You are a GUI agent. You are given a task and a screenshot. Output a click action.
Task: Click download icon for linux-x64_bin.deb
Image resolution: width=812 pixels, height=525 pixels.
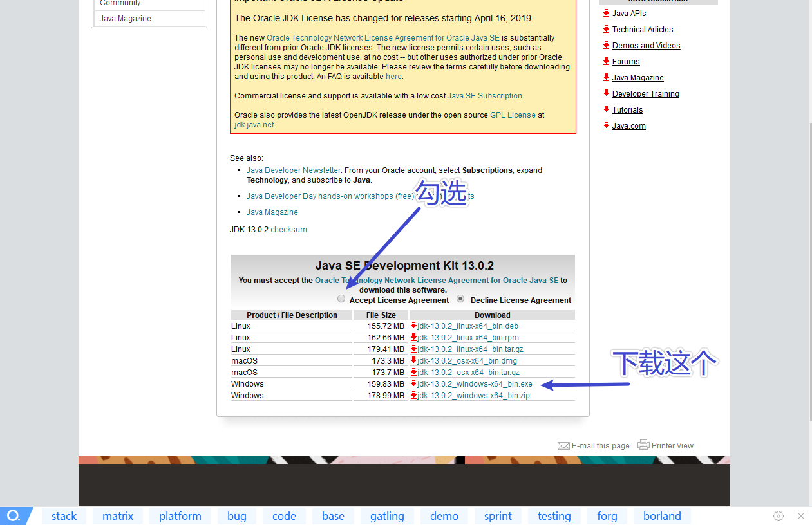pos(413,326)
